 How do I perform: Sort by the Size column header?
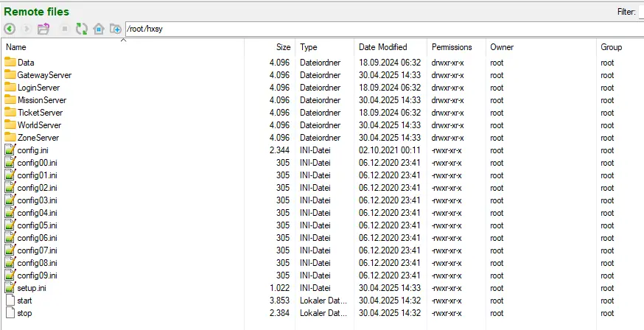[270, 47]
